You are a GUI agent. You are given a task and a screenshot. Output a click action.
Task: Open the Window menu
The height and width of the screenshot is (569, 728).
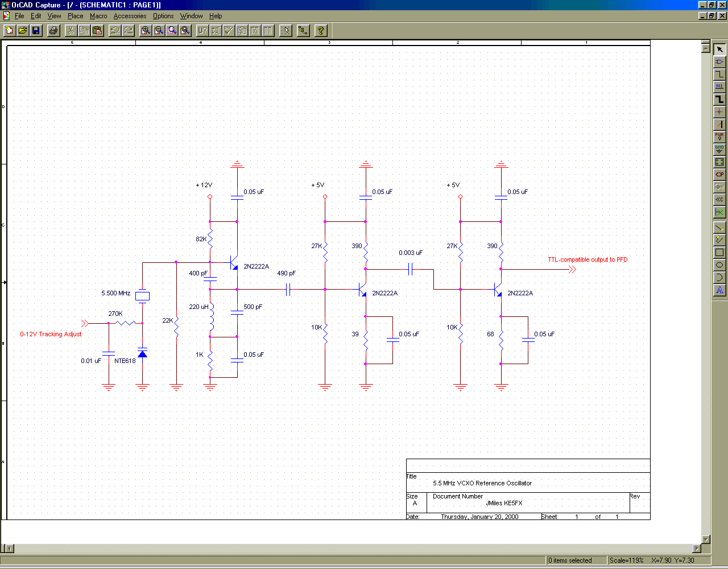tap(192, 16)
